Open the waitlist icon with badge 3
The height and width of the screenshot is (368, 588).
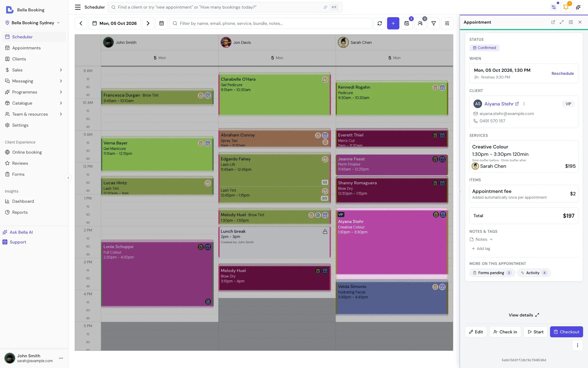pos(407,23)
